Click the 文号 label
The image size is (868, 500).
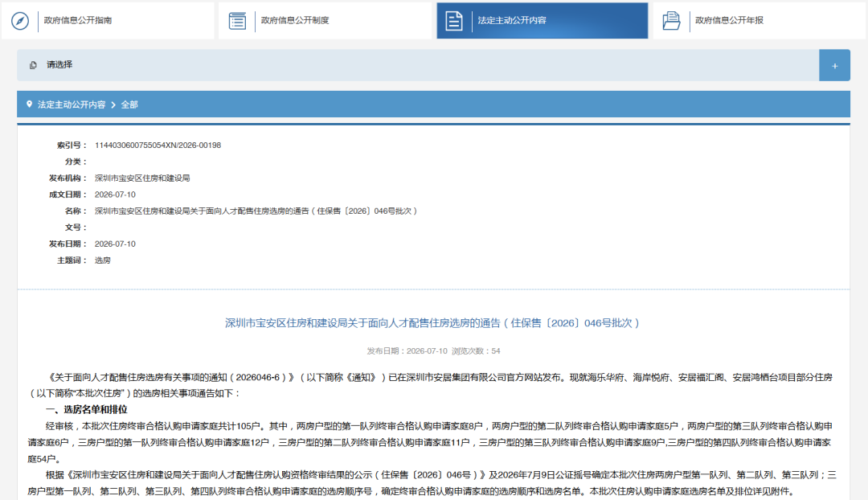point(76,227)
